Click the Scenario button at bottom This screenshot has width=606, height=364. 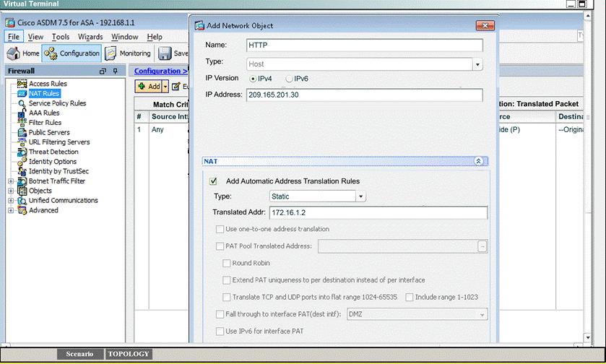pyautogui.click(x=79, y=354)
